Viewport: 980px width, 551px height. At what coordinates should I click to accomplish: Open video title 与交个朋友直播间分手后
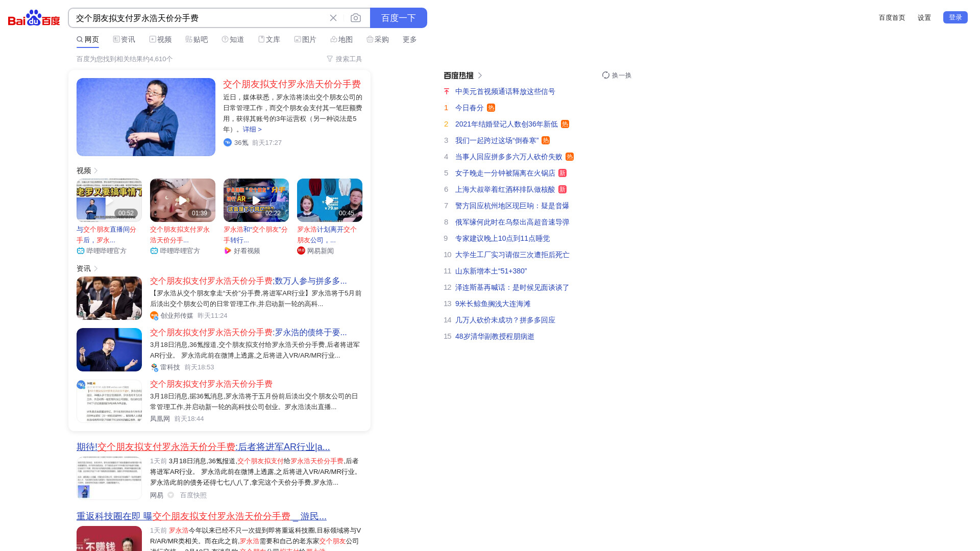pyautogui.click(x=107, y=235)
